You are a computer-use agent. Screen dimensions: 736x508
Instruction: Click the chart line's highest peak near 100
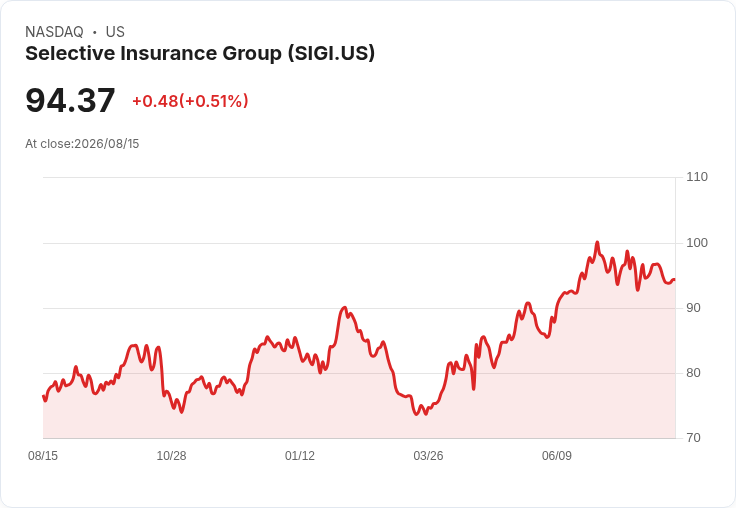tap(597, 242)
